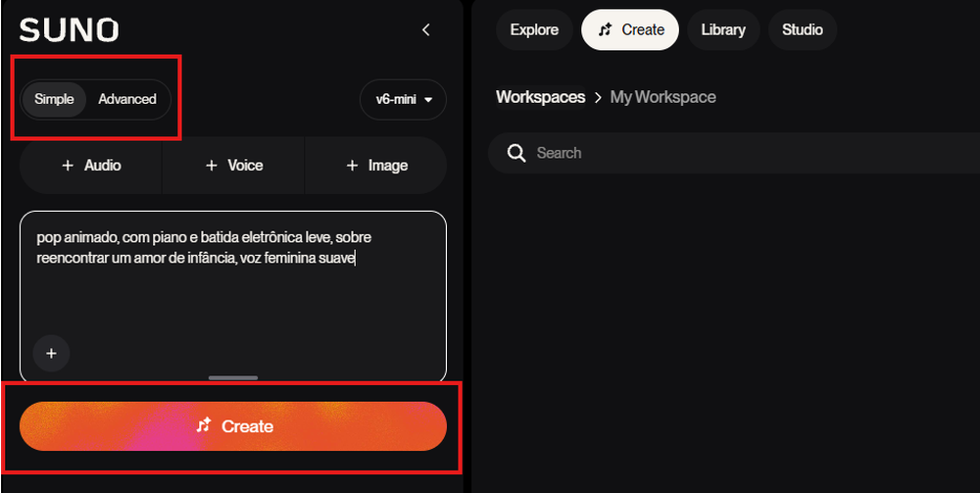Click the music sparkle icon on the orange Create button
The width and height of the screenshot is (980, 493).
[x=204, y=426]
